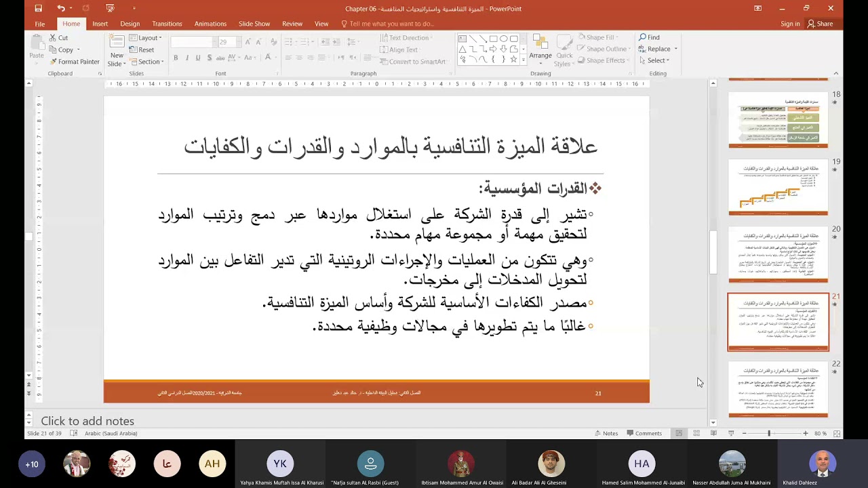The image size is (868, 488).
Task: Toggle Underline formatting
Action: click(198, 58)
